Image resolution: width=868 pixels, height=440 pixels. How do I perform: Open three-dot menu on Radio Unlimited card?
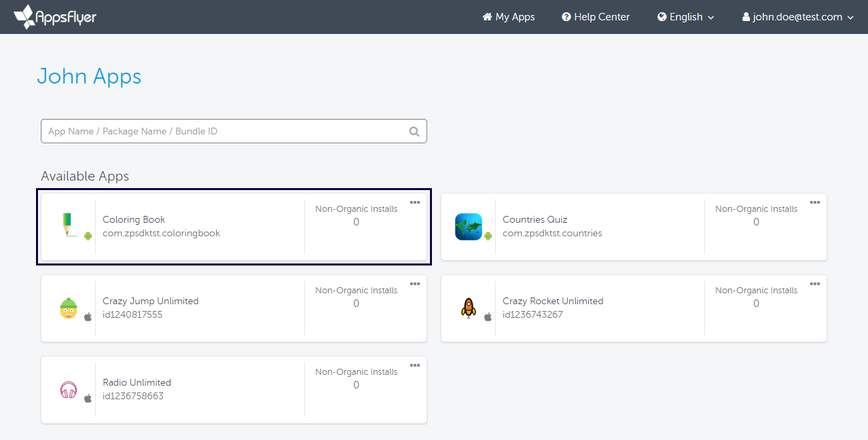414,365
